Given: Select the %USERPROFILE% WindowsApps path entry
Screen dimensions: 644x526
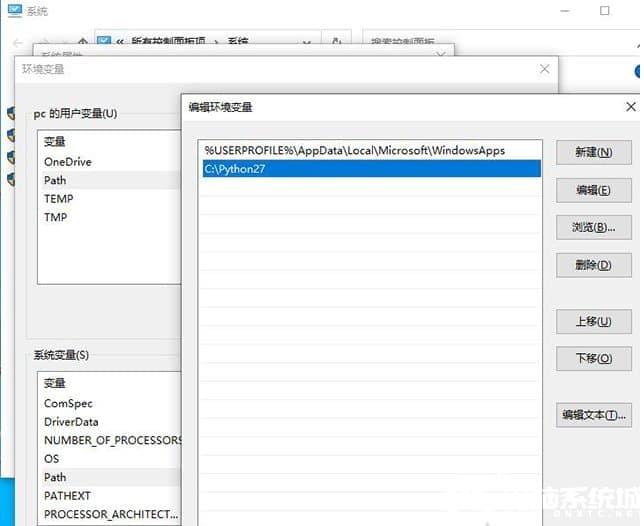Looking at the screenshot, I should pos(371,150).
